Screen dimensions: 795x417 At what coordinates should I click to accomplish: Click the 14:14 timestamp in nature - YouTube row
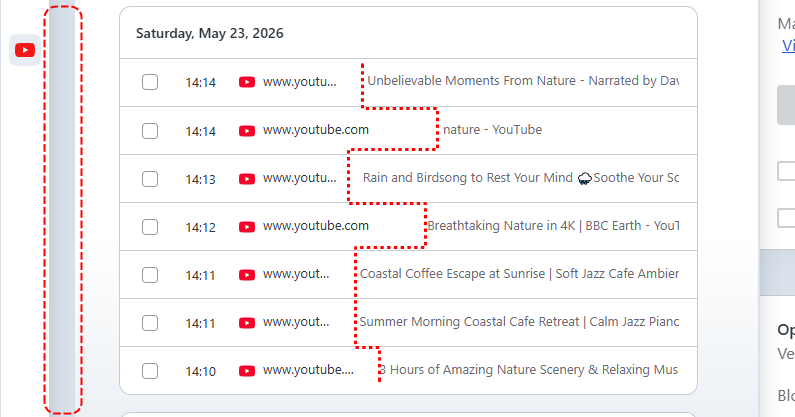point(201,131)
